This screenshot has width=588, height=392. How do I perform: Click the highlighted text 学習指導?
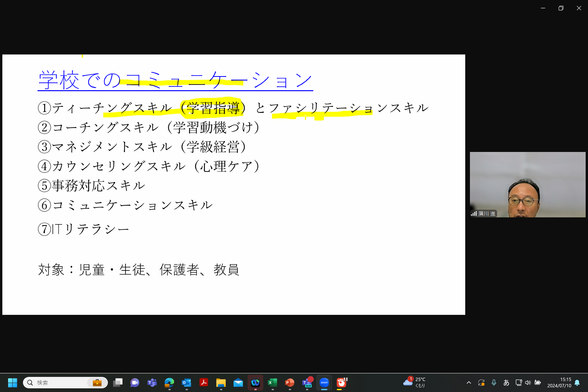click(213, 108)
